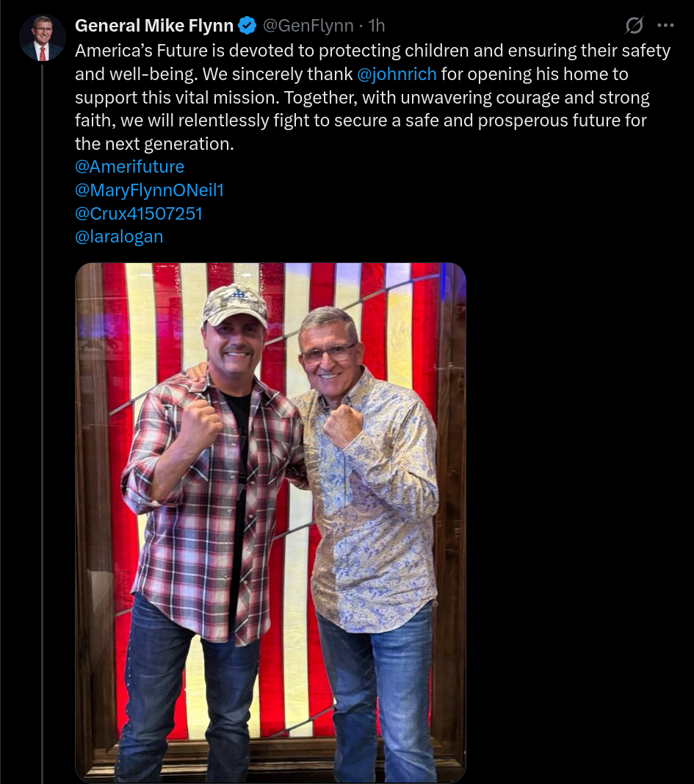Open General Mike Flynn's profile avatar

(43, 38)
